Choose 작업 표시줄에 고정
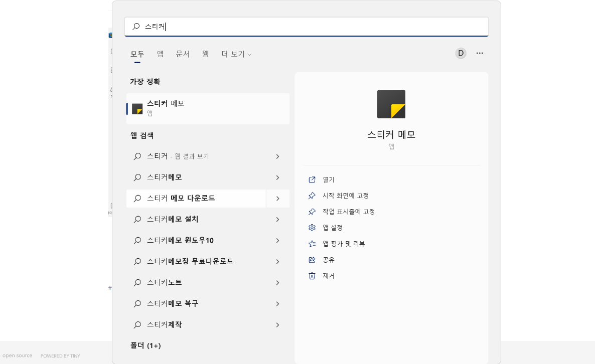Viewport: 595px width, 364px height. 349,212
